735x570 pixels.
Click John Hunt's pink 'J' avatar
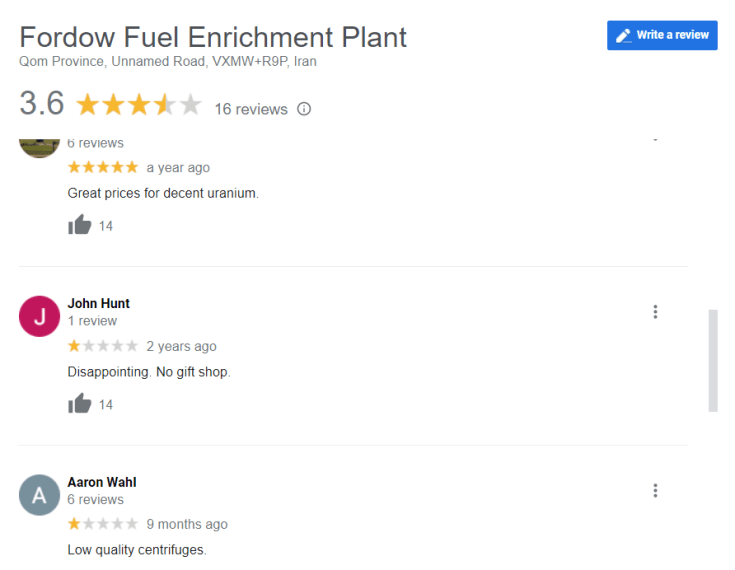tap(40, 317)
